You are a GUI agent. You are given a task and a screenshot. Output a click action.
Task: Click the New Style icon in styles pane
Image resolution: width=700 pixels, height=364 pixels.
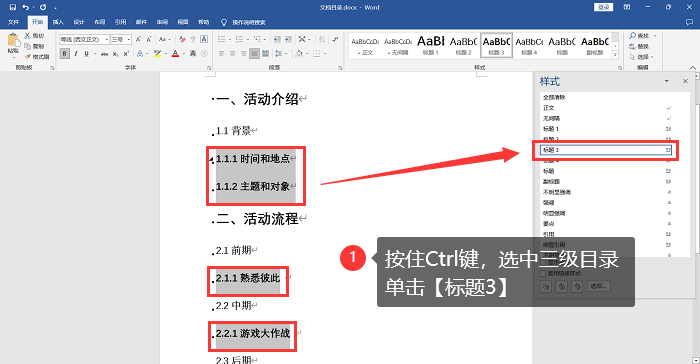tap(546, 286)
